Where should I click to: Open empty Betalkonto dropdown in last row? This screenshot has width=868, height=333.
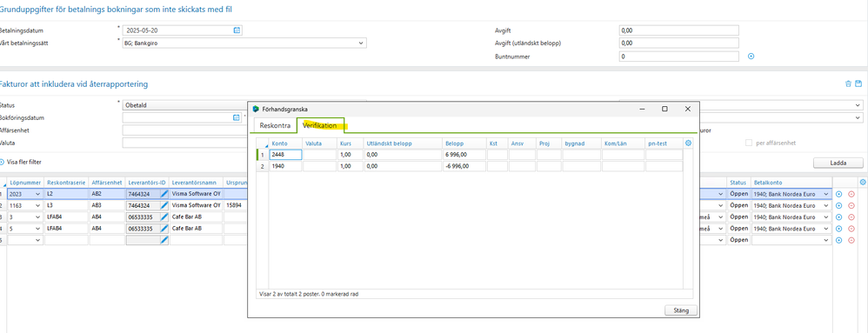826,240
